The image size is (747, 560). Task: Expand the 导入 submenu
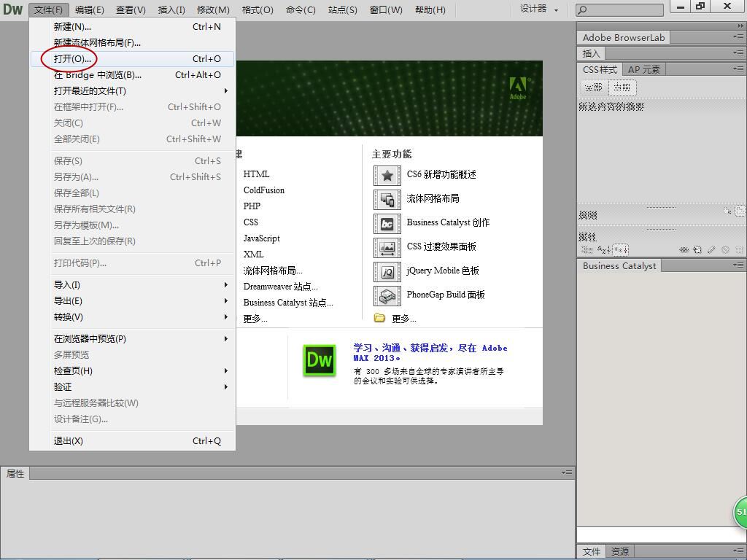[x=226, y=285]
